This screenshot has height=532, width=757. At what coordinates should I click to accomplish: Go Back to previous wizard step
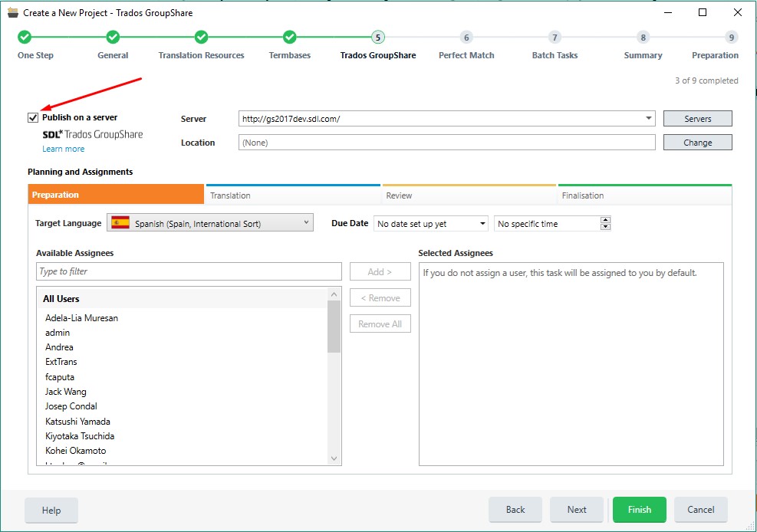pos(515,509)
